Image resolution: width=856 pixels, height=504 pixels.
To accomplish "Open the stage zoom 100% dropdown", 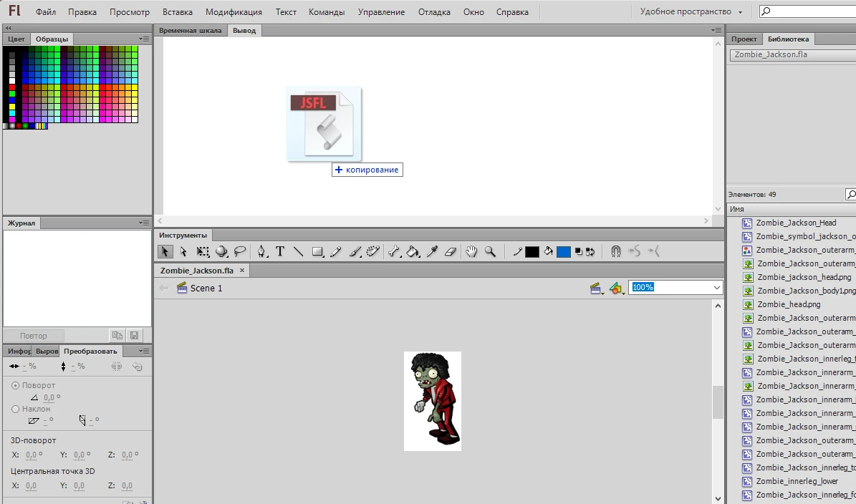I will (717, 287).
